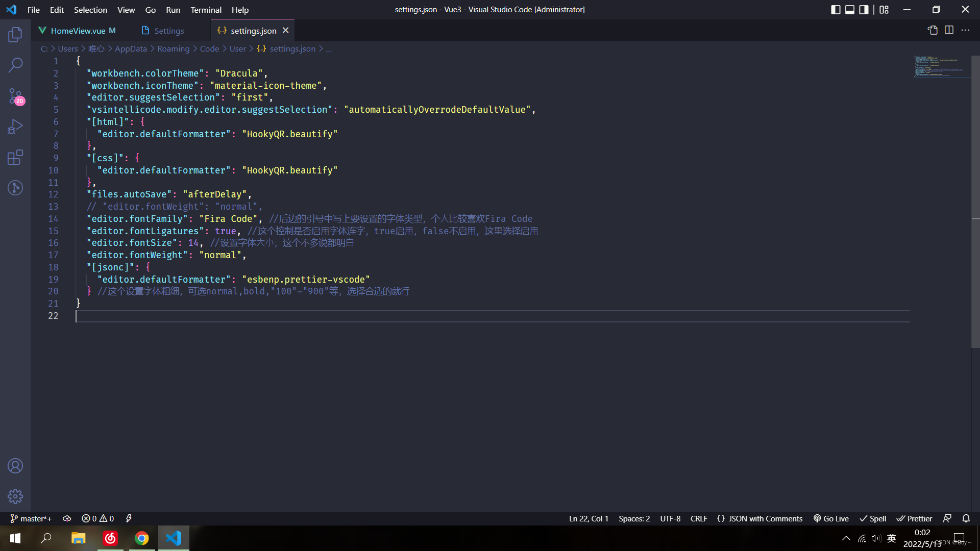This screenshot has height=551, width=980.
Task: Toggle the secondary sidebar visibility
Action: (864, 9)
